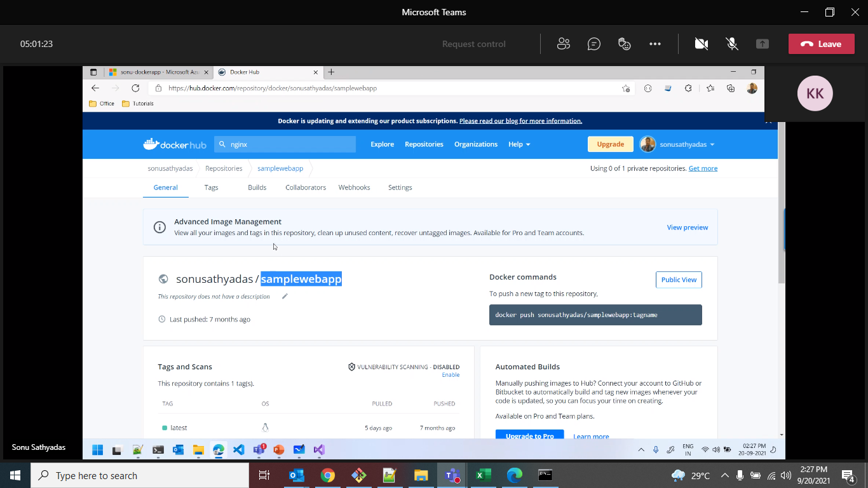The height and width of the screenshot is (488, 868).
Task: Switch to the sonu-dockerapp Azure browser tab
Action: pyautogui.click(x=159, y=72)
